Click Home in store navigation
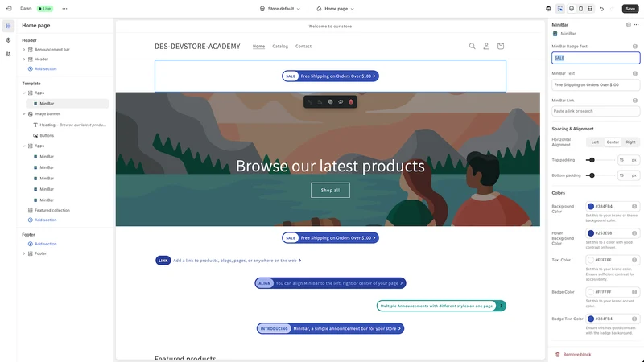This screenshot has width=644, height=362. point(258,47)
